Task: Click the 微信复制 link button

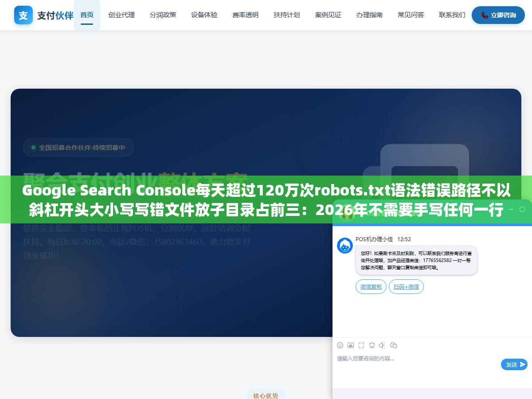Action: pyautogui.click(x=371, y=287)
